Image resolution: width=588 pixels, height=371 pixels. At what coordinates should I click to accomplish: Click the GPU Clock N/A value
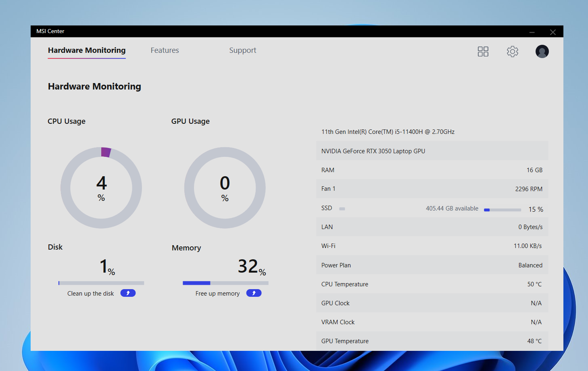[536, 303]
